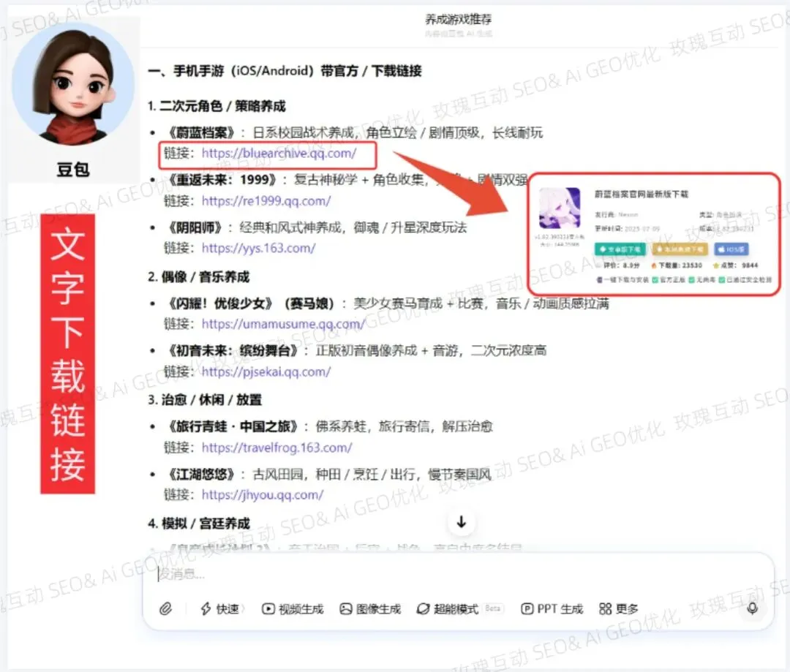This screenshot has height=672, width=790.
Task: Click the 《蔚蓝档案》 game name text
Action: click(x=200, y=132)
